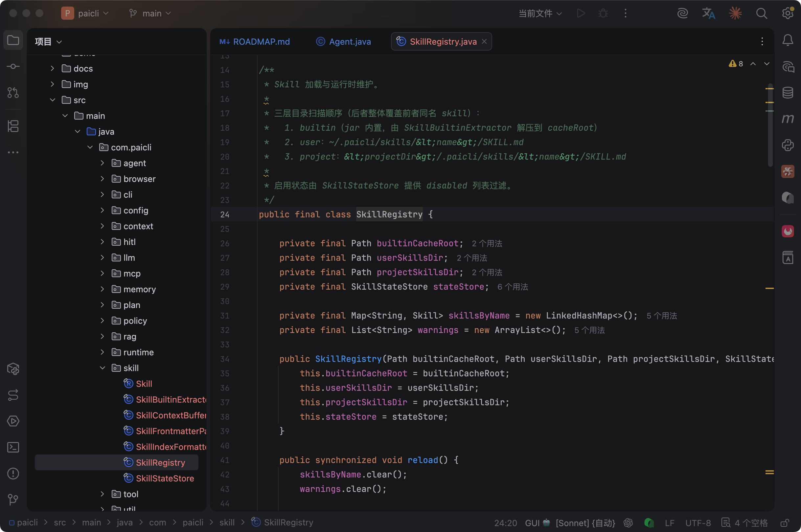Show more tool windows ellipsis in left sidebar
This screenshot has width=801, height=532.
tap(13, 152)
